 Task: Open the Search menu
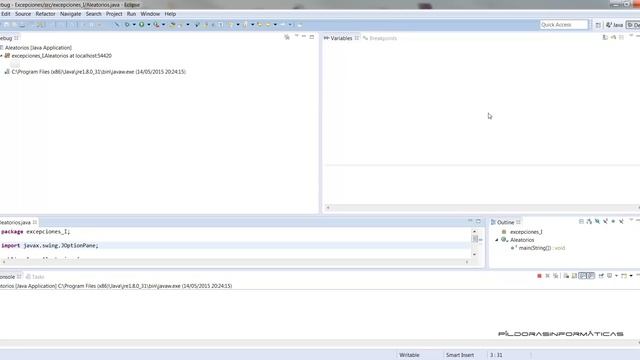pos(93,14)
